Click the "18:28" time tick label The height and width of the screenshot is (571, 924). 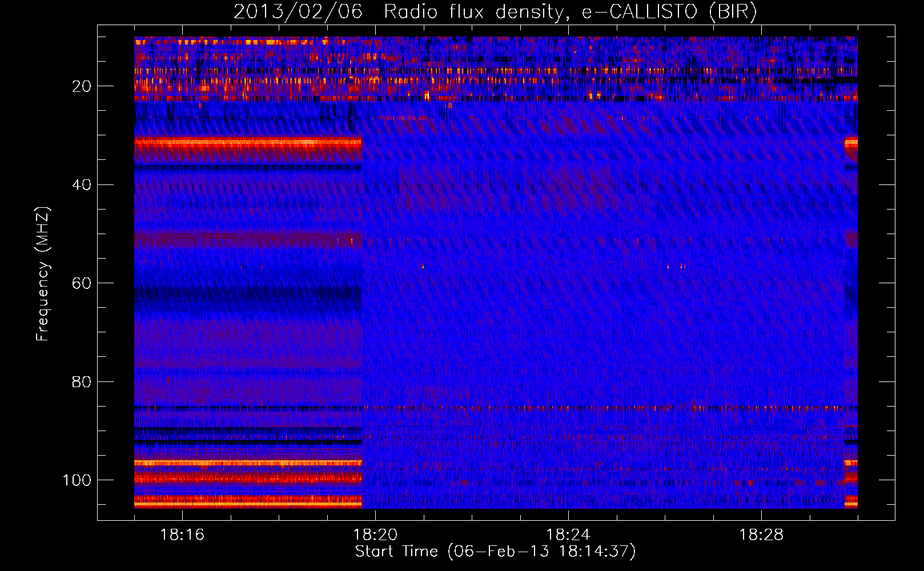[761, 535]
